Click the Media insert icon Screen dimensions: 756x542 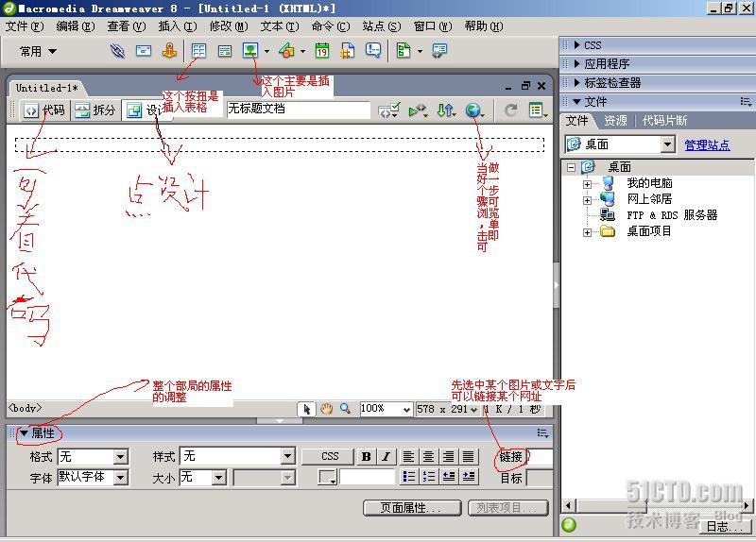[x=286, y=51]
